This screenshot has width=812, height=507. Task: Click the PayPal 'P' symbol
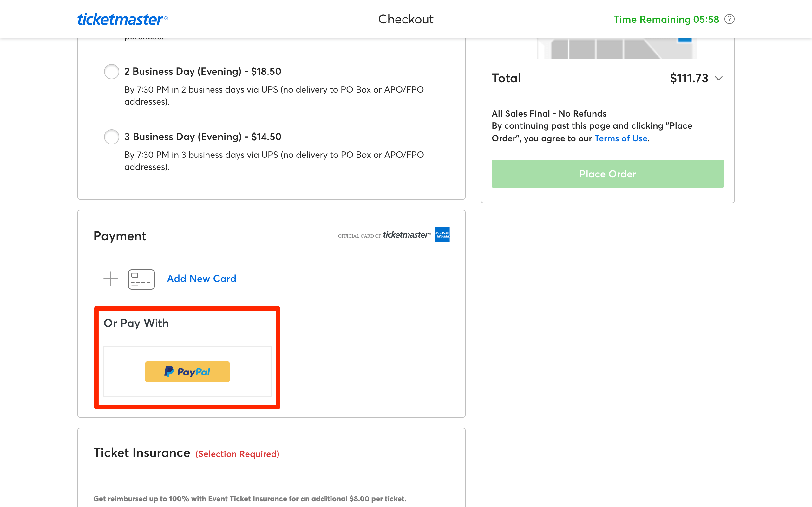tap(169, 371)
